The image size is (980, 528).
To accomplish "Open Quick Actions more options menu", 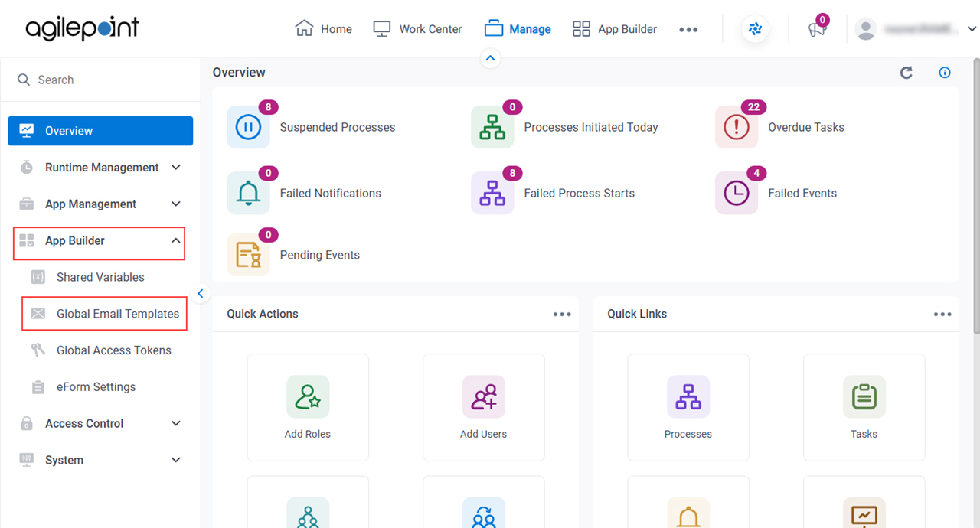I will click(x=562, y=315).
